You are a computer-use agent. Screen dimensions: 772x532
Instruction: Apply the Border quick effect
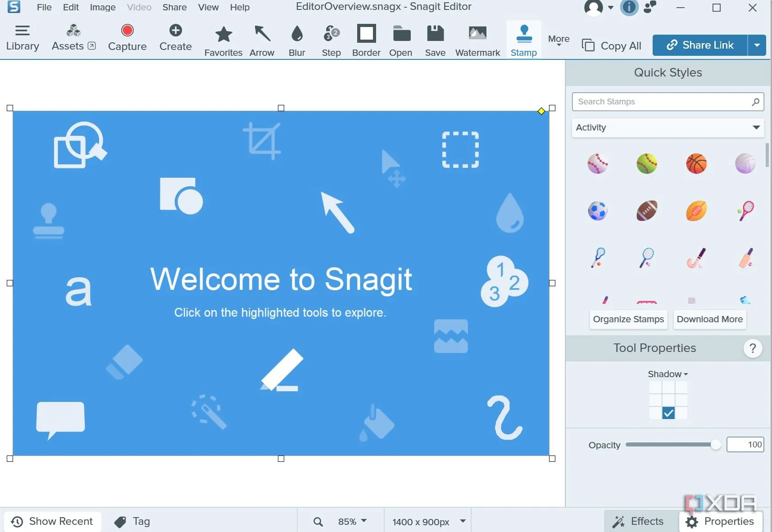[367, 41]
